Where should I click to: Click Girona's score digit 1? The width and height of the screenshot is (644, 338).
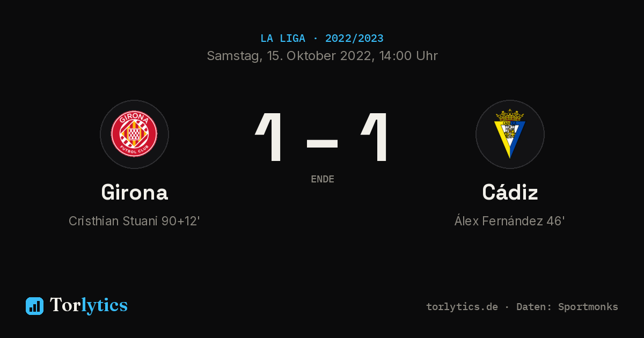269,137
